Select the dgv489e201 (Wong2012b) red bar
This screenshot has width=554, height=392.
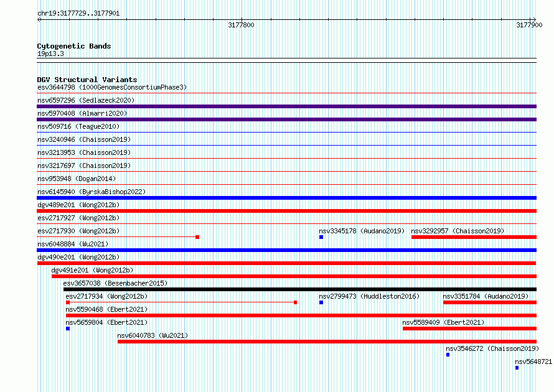286,211
